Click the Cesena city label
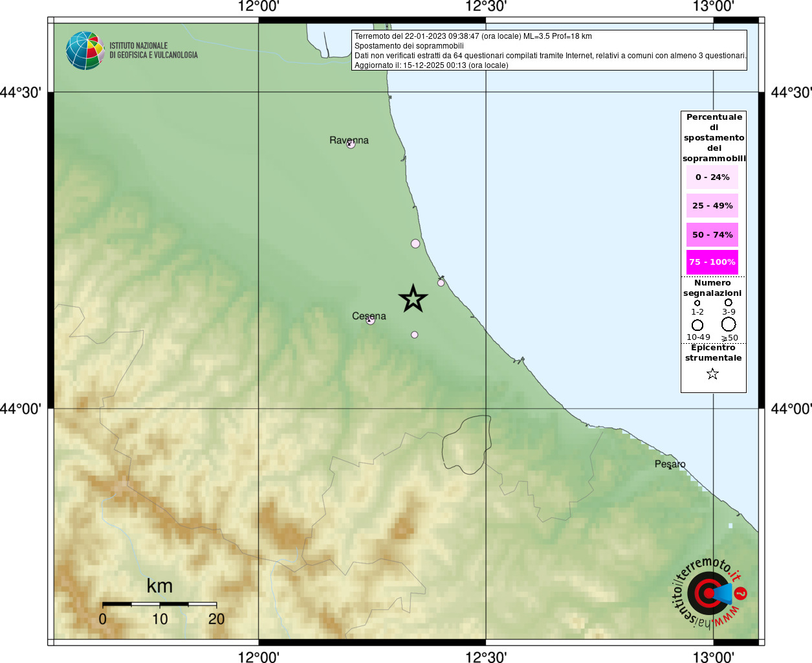The height and width of the screenshot is (663, 812). [x=369, y=316]
